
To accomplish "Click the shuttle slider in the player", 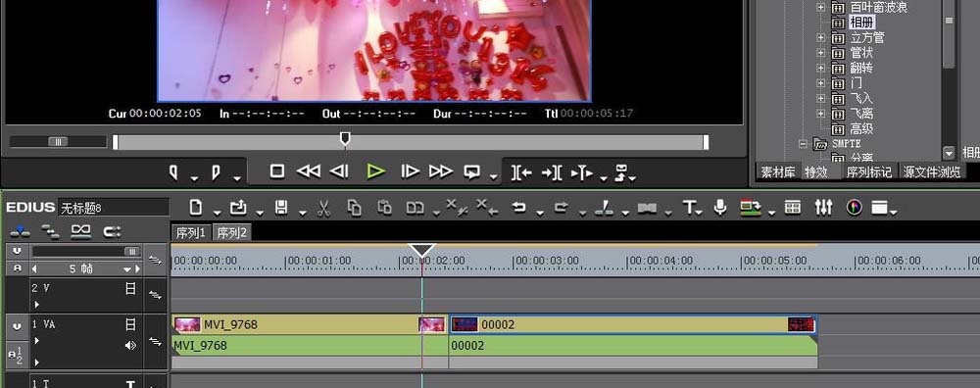I will (58, 142).
